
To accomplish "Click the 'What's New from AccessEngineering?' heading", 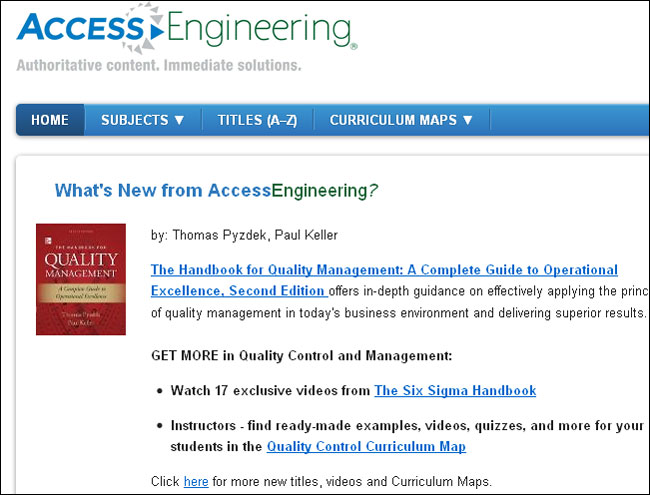I will (216, 191).
